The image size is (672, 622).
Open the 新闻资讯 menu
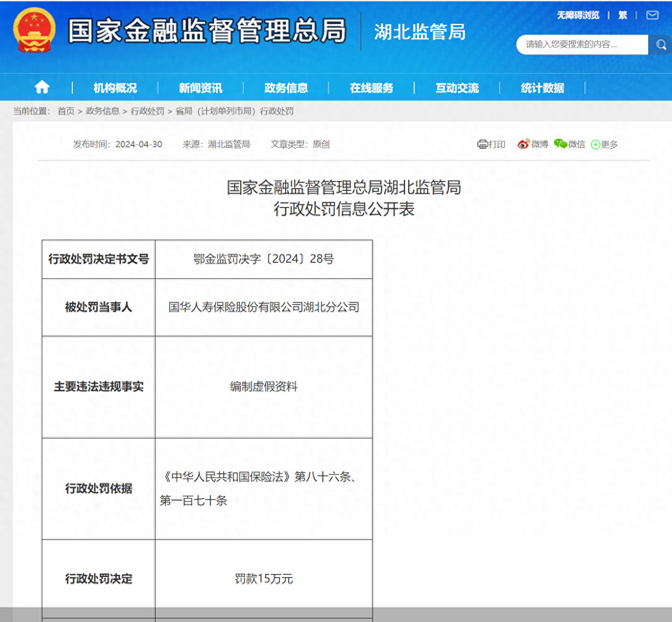pyautogui.click(x=200, y=88)
